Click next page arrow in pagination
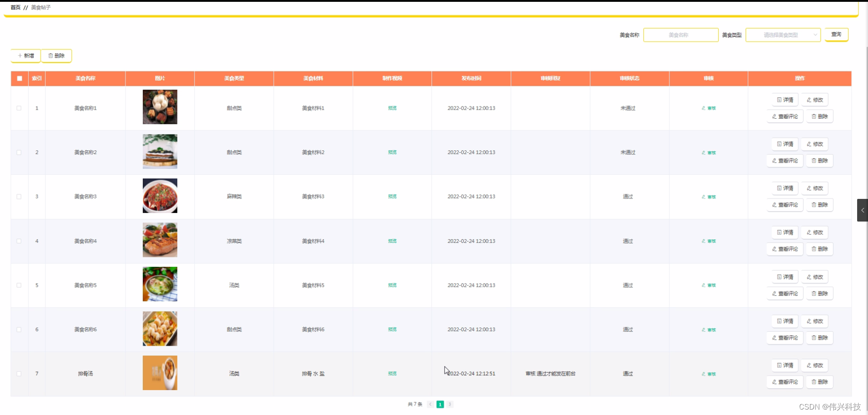The height and width of the screenshot is (415, 868). pos(450,404)
